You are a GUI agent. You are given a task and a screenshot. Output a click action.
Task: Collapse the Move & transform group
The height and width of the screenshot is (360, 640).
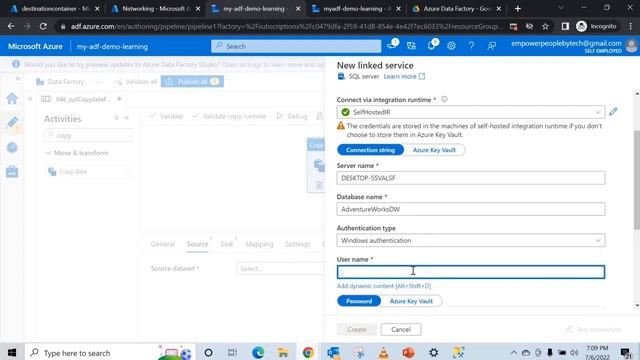coord(48,153)
